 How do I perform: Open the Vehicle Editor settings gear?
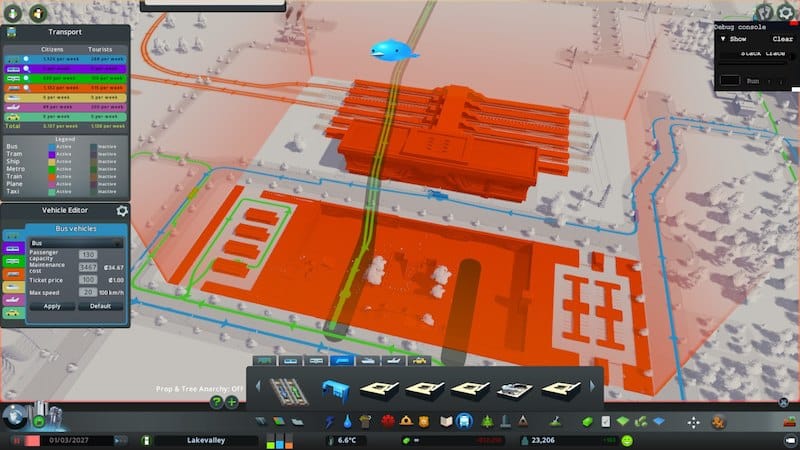click(x=122, y=211)
